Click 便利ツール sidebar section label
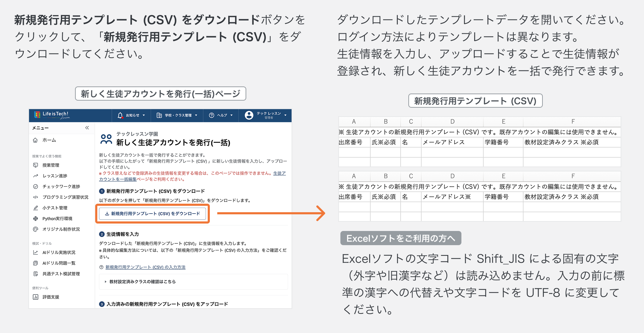This screenshot has height=333, width=644. point(40,288)
